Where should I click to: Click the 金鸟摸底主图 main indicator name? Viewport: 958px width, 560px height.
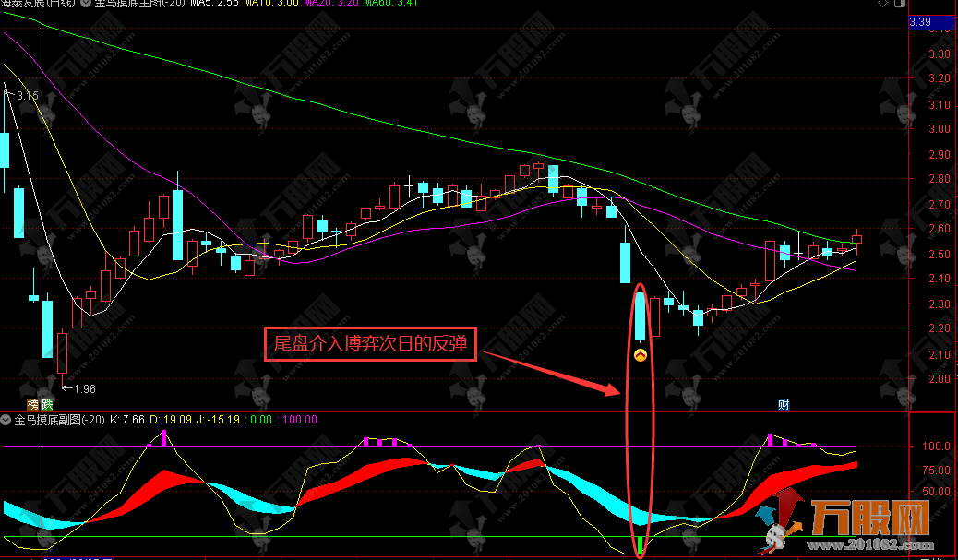tap(139, 3)
